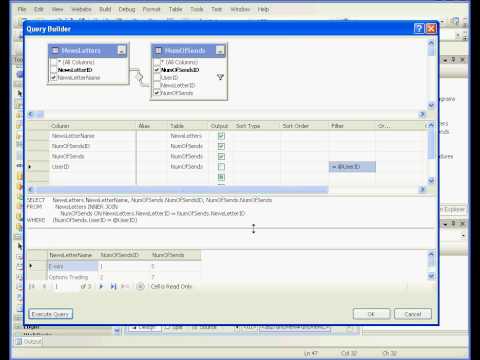Image resolution: width=480 pixels, height=360 pixels.
Task: Click the Sort Order column header
Action: 305,126
